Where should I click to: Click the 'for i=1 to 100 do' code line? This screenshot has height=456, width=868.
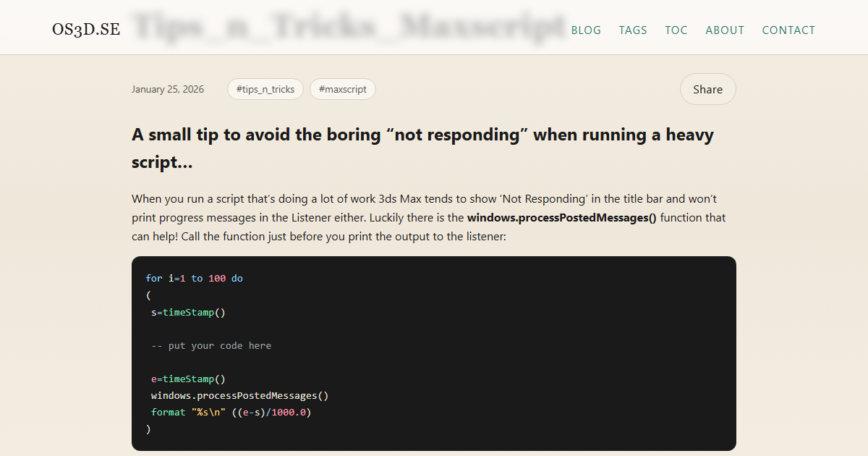[194, 278]
